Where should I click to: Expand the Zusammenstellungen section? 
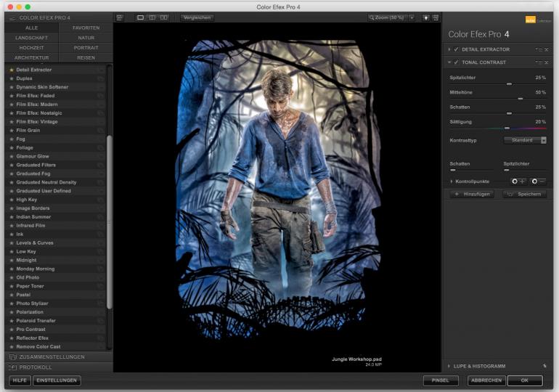click(59, 356)
